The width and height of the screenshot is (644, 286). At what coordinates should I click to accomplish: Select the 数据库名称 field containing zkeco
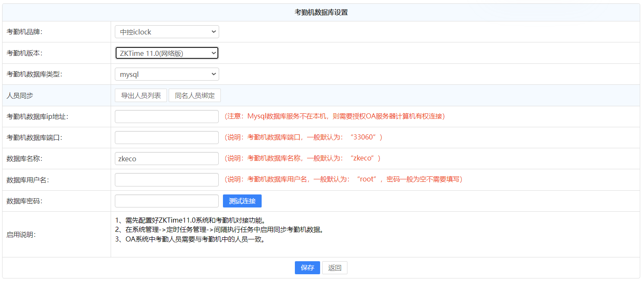(167, 159)
